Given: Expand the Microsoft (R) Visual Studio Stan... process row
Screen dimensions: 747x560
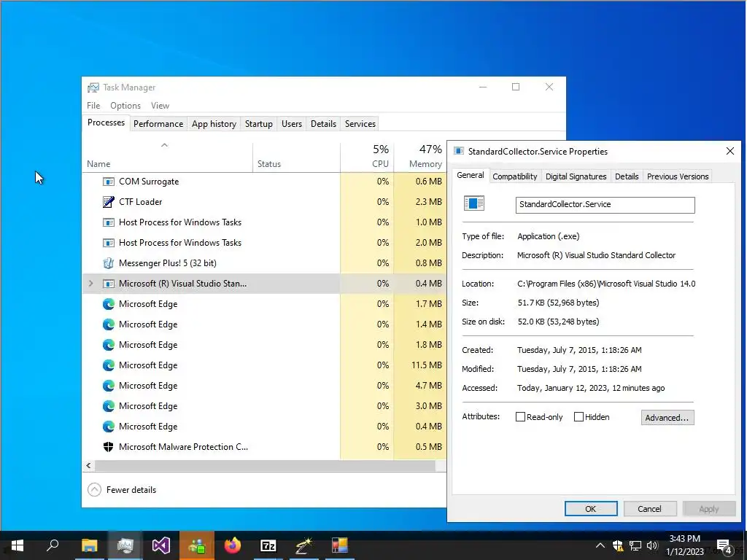Looking at the screenshot, I should (x=91, y=284).
